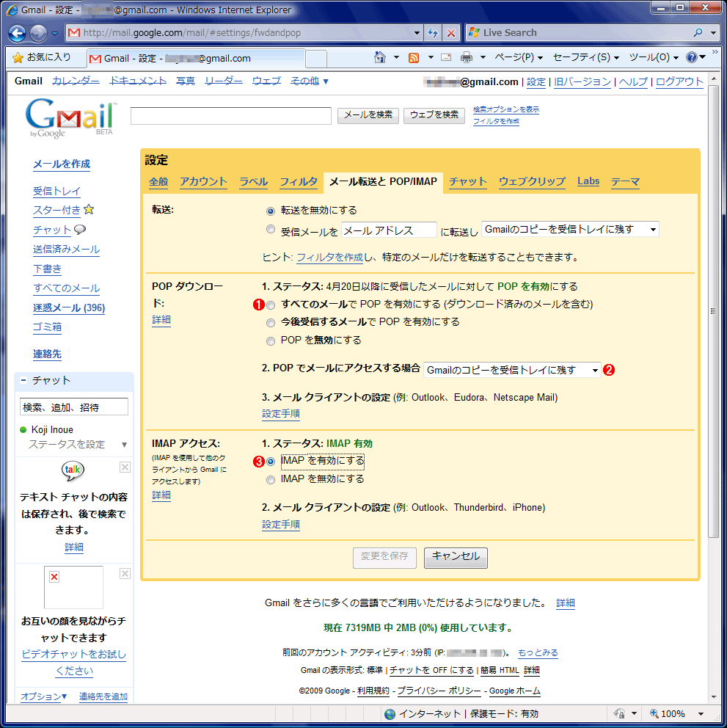The width and height of the screenshot is (727, 728).
Task: Click the Gmail favicon in the address bar
Action: 73,32
